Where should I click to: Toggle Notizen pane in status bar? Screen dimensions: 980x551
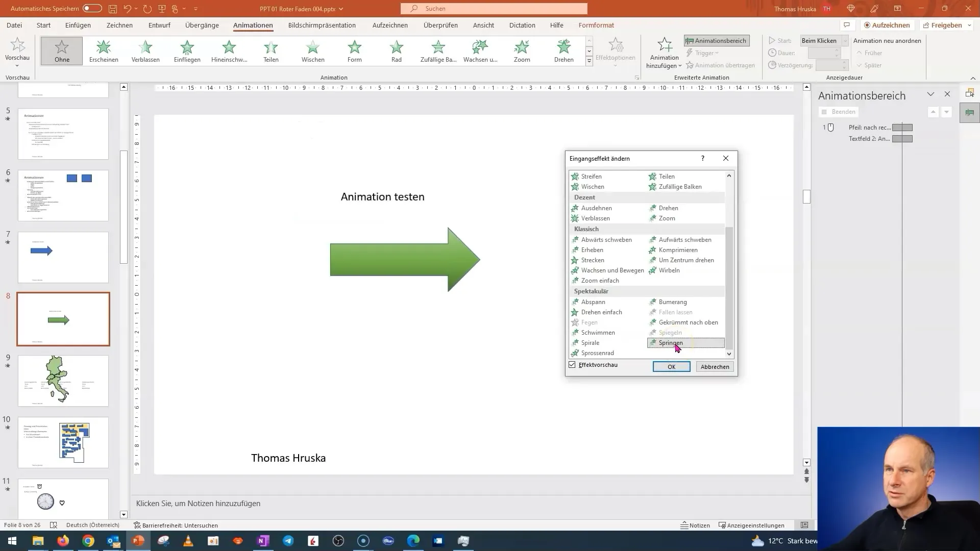point(695,525)
